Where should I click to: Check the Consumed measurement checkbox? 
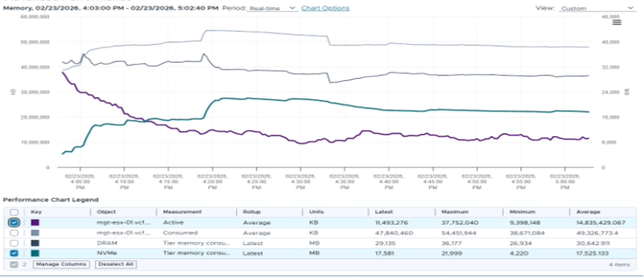pyautogui.click(x=14, y=233)
